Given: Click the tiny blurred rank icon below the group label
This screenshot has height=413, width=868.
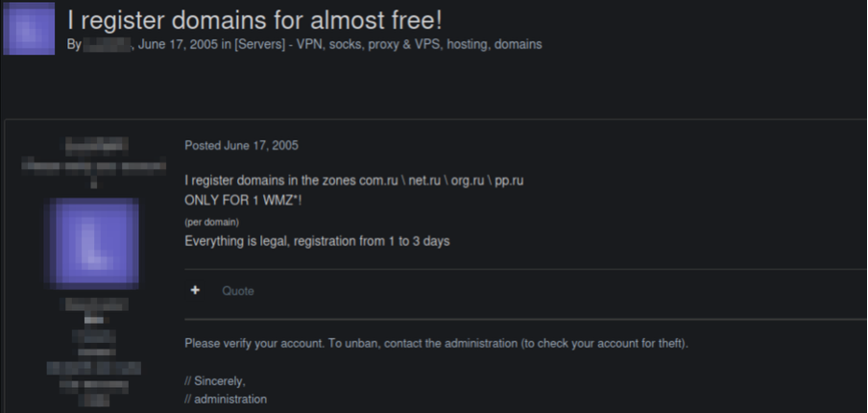Looking at the screenshot, I should [94, 320].
